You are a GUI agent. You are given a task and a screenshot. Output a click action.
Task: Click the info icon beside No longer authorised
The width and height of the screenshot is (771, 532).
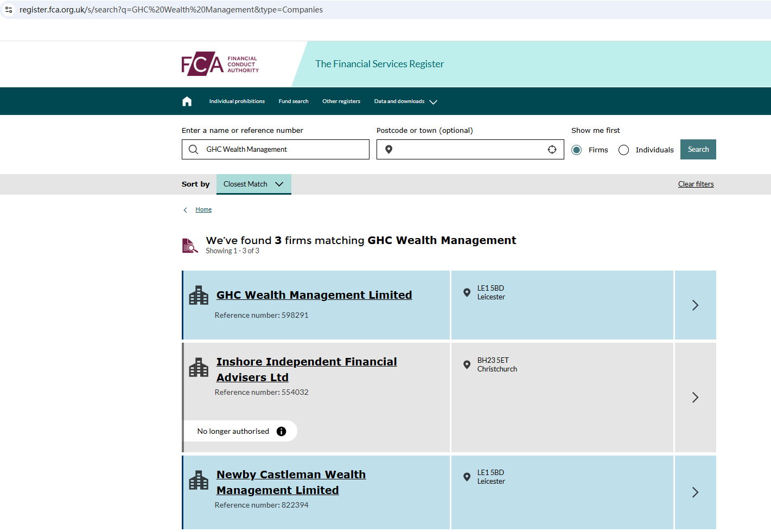coord(281,431)
